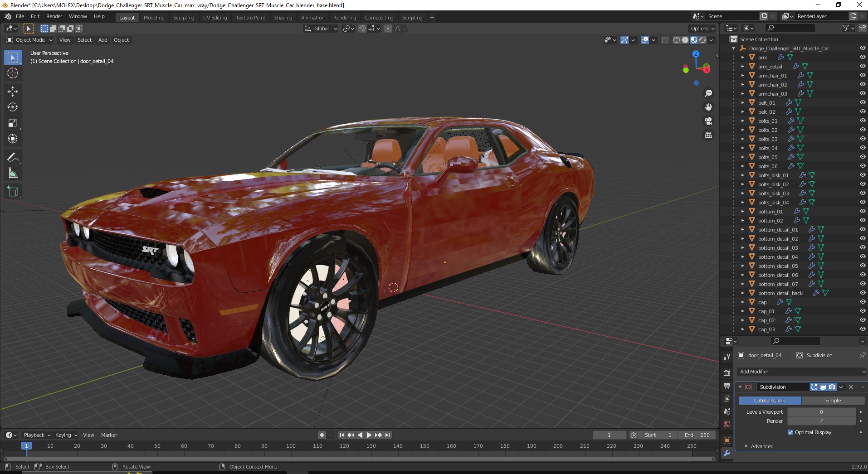Open the Add Modifier dropdown

(801, 372)
